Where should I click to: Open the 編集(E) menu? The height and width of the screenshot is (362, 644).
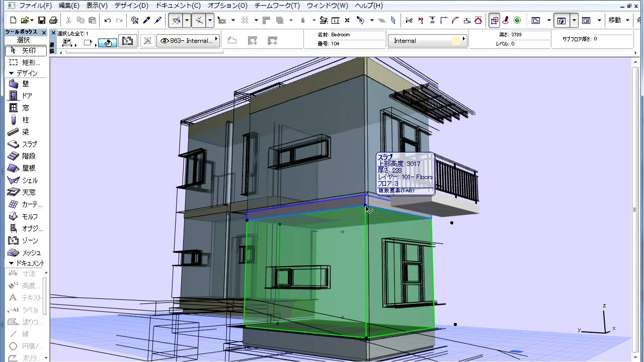point(69,6)
